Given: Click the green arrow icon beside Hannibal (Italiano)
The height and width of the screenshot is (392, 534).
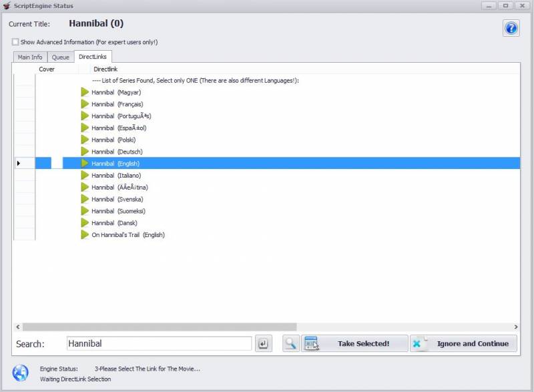Looking at the screenshot, I should tap(85, 176).
